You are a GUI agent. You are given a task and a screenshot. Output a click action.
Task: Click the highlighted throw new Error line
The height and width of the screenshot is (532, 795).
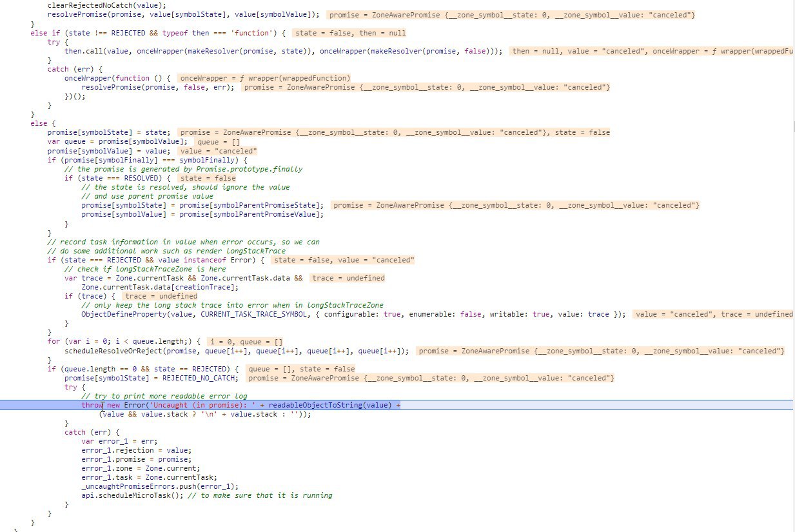241,405
